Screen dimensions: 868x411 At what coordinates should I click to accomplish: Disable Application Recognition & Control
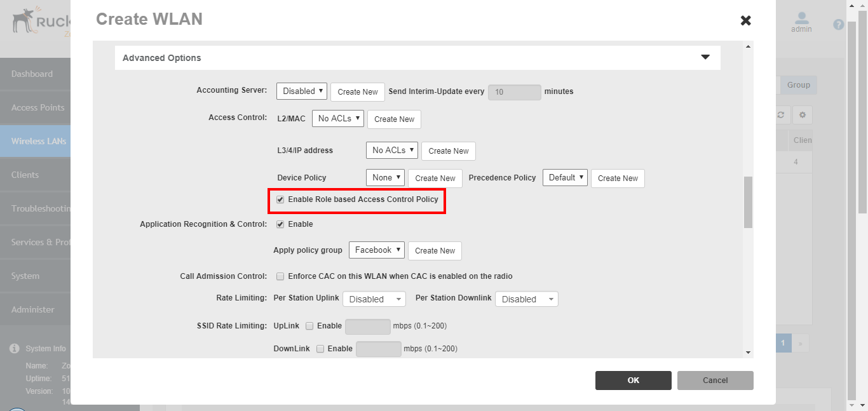280,224
